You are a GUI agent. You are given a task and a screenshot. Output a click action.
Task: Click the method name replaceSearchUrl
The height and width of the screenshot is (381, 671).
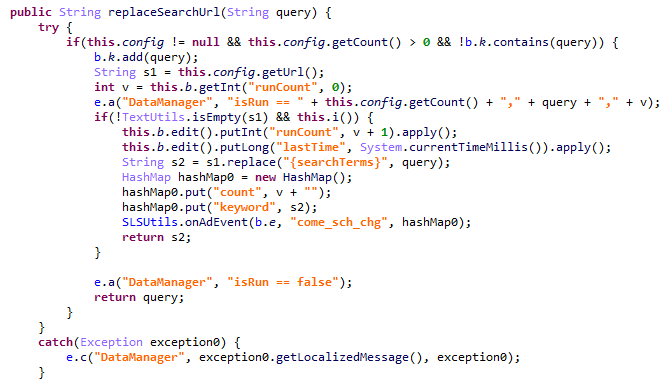point(164,12)
